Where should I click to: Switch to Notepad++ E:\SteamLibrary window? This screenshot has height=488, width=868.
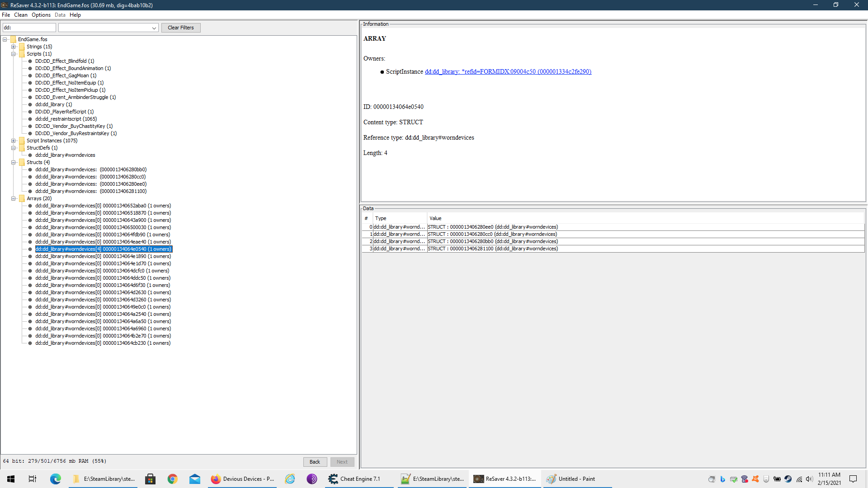tap(433, 479)
